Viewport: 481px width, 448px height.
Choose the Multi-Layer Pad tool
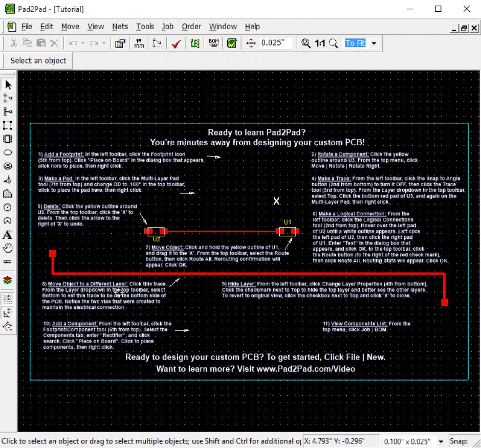coord(8,166)
